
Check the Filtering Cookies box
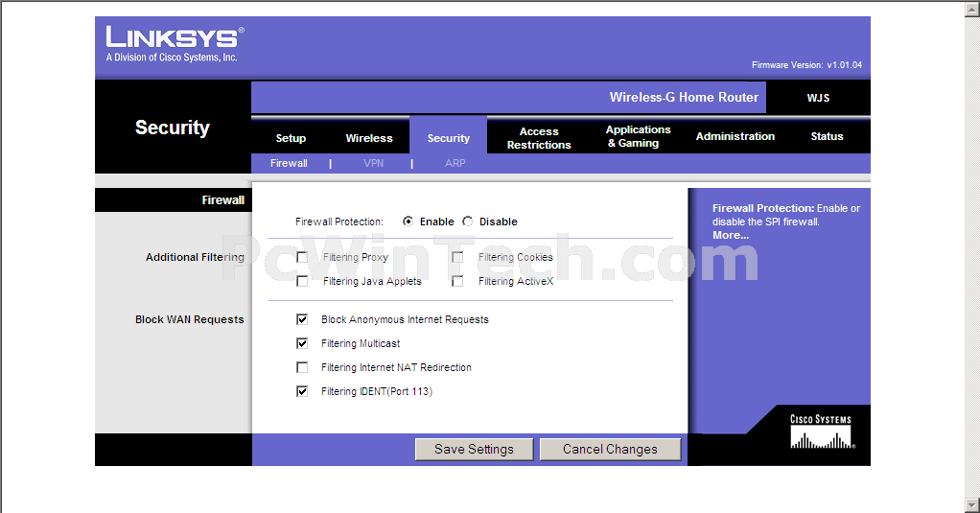pos(457,257)
